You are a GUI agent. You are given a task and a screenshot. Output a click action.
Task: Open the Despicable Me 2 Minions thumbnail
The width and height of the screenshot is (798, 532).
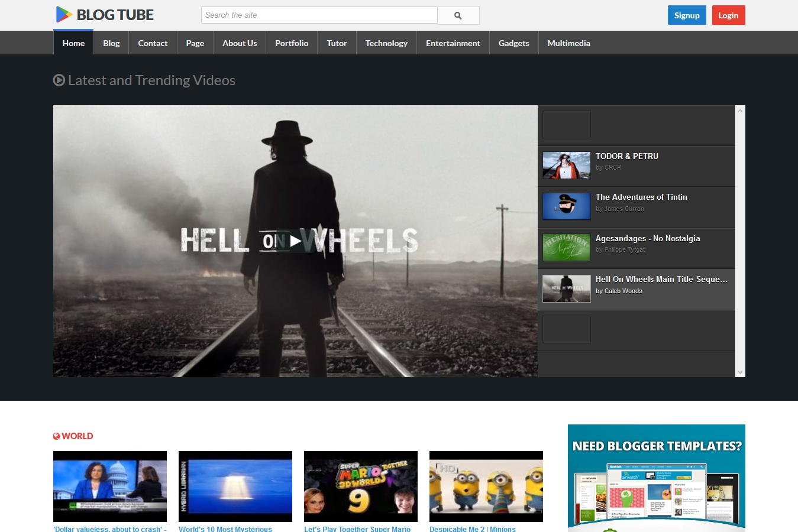point(486,486)
